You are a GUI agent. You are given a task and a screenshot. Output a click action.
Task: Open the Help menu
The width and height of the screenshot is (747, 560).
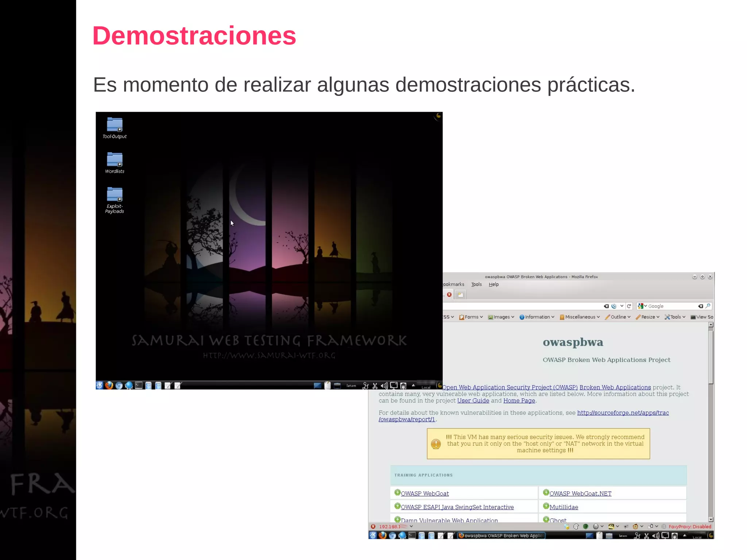pyautogui.click(x=494, y=285)
